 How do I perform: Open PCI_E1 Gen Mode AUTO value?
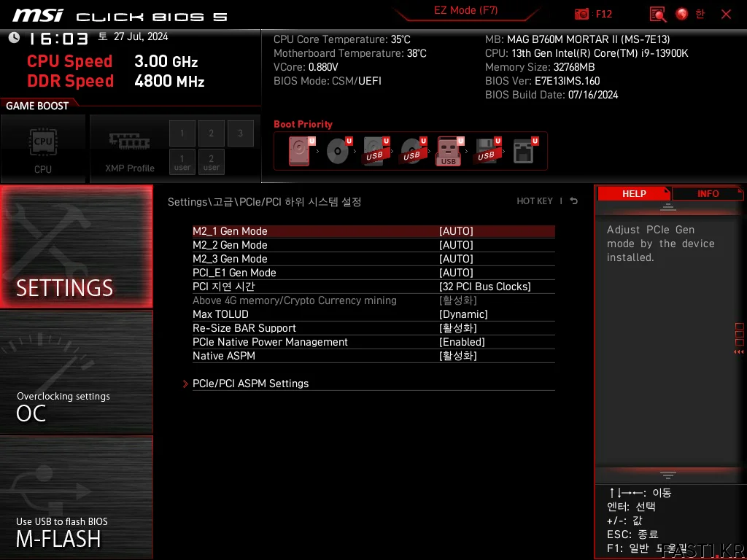456,273
